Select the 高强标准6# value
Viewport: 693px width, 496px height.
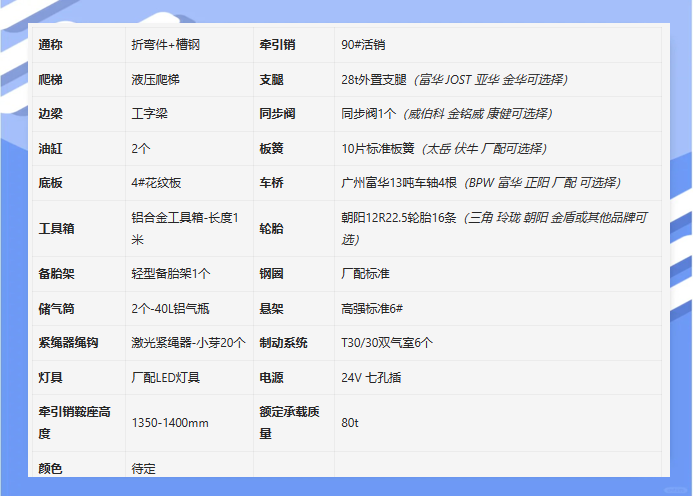[372, 309]
